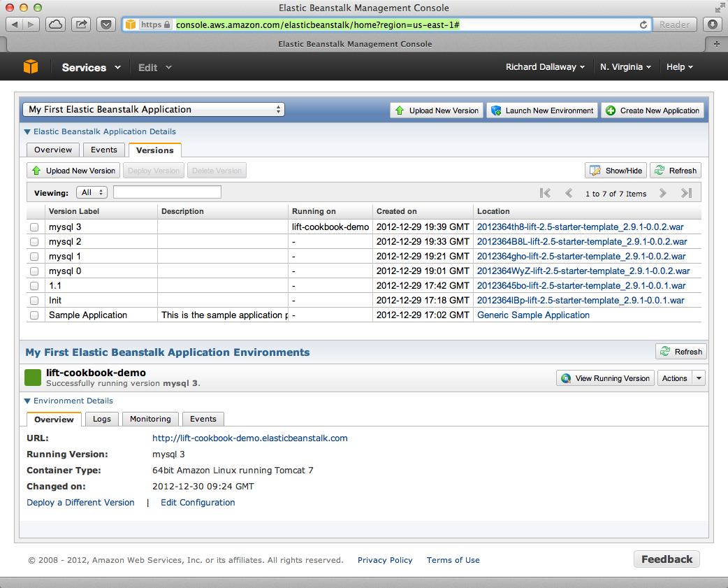
Task: Select the environment Overview tab
Action: click(54, 419)
